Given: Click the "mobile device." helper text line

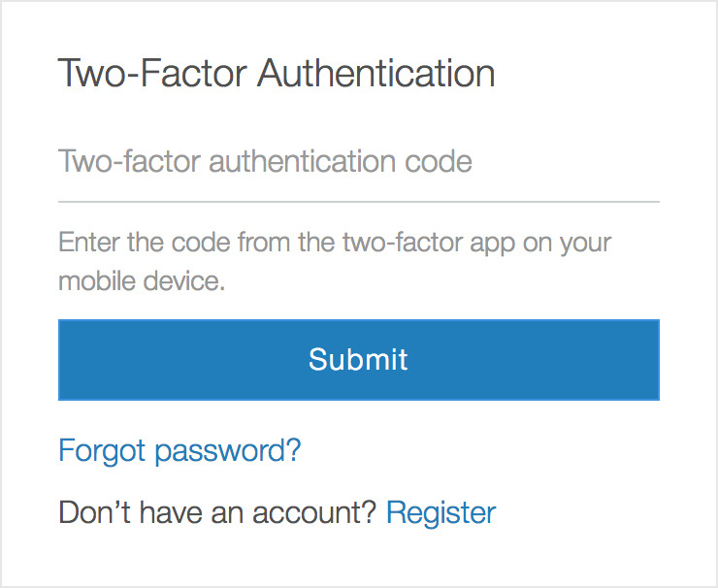Looking at the screenshot, I should click(x=142, y=281).
